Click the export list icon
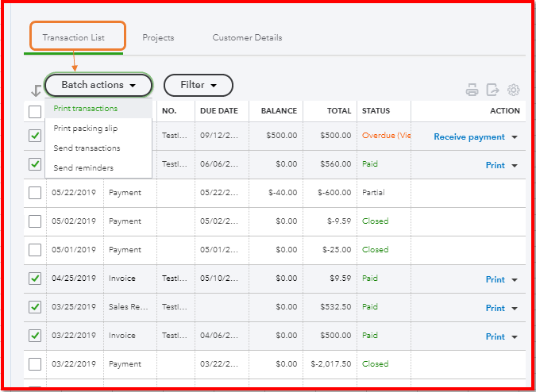 click(x=492, y=90)
